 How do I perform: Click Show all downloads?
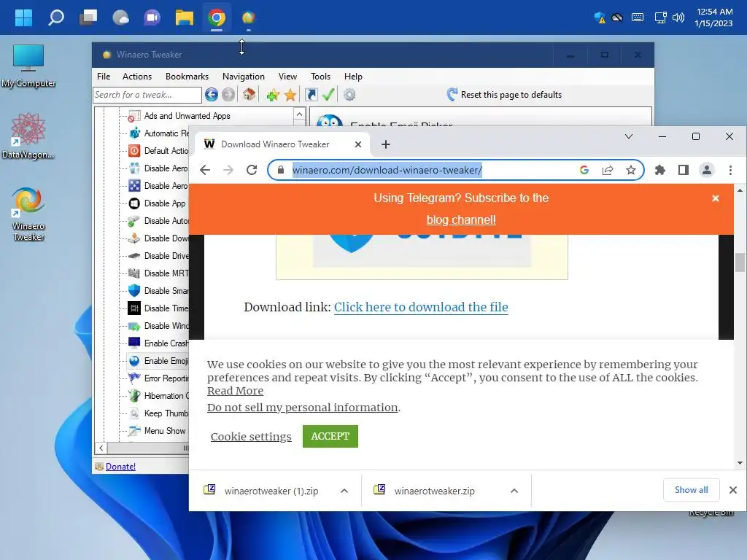[x=691, y=490]
